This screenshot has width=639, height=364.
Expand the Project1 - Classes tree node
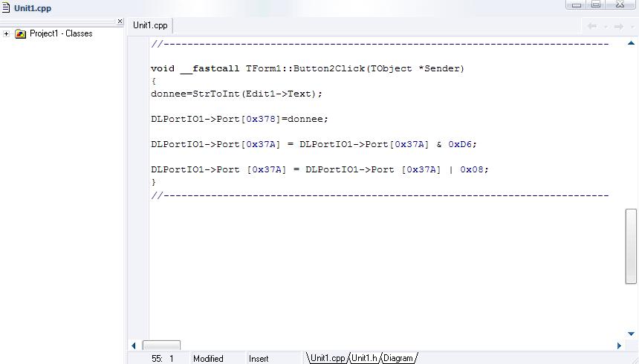6,34
